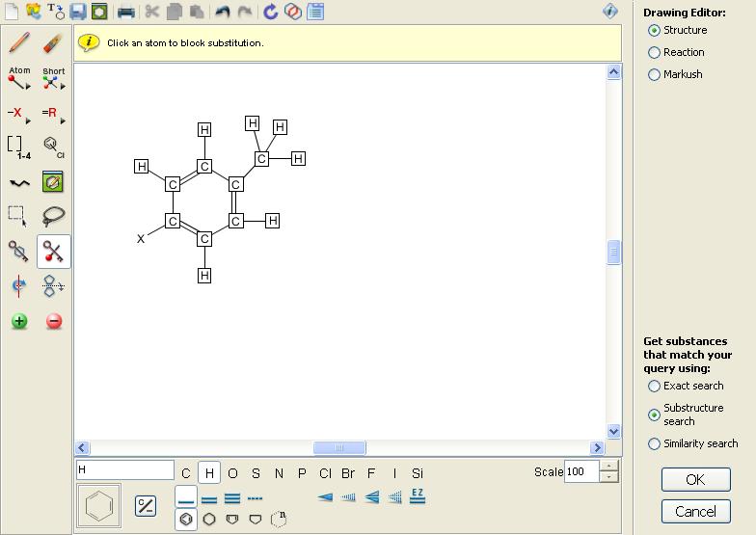Switch drawing editor to Reaction
This screenshot has height=535, width=756.
[x=654, y=52]
